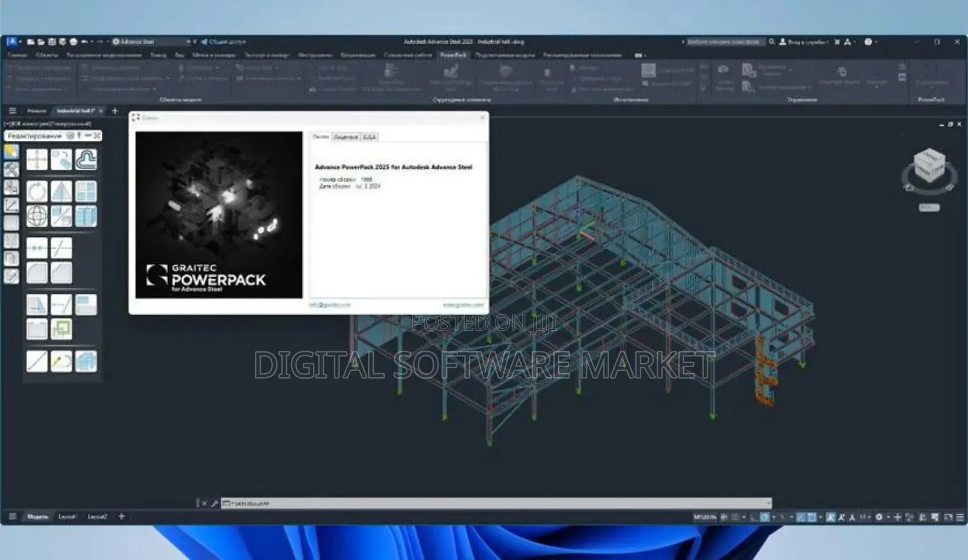Viewport: 968px width, 560px height.
Task: Click the yellow pencil arc tool
Action: [x=61, y=361]
